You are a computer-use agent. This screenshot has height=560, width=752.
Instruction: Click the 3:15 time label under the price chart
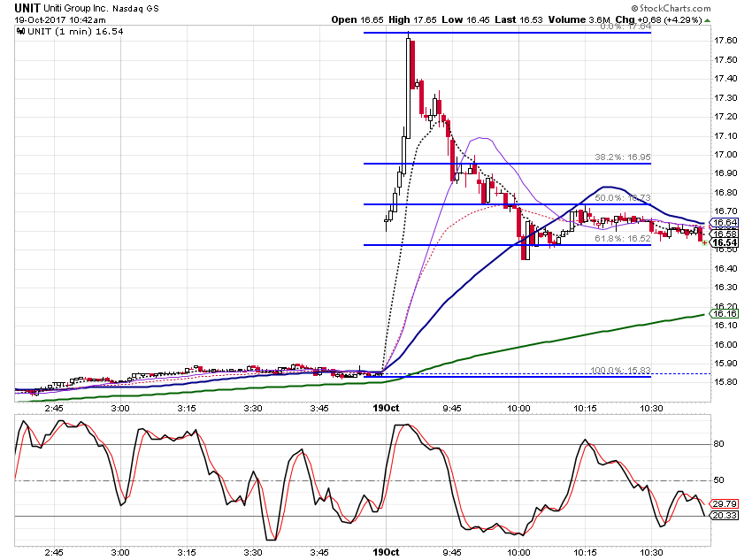click(187, 409)
